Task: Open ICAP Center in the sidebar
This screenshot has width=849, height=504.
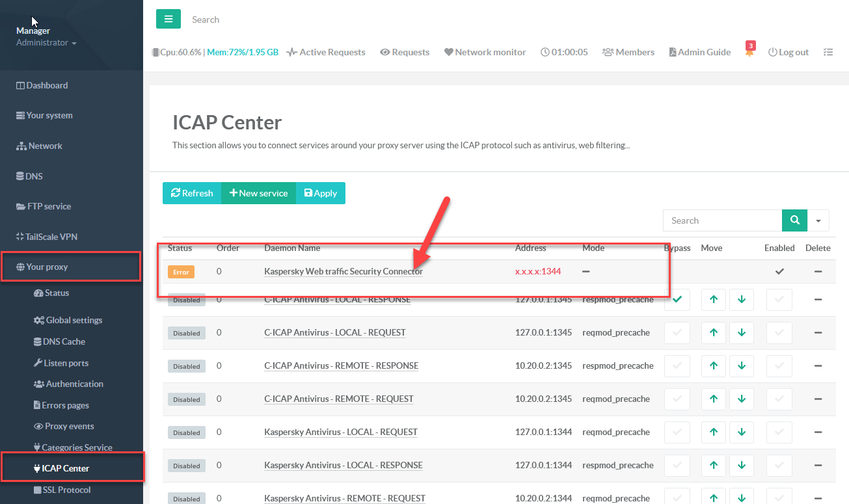Action: point(65,468)
